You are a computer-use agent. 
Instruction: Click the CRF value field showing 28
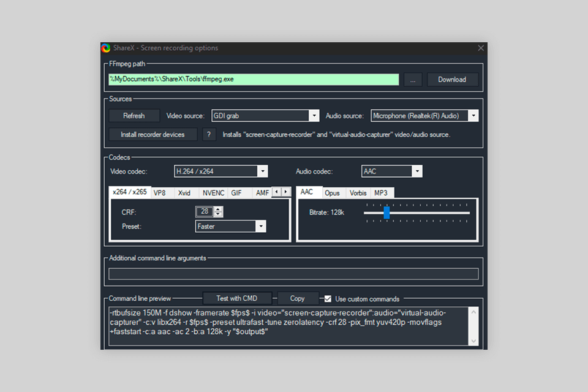coord(205,211)
